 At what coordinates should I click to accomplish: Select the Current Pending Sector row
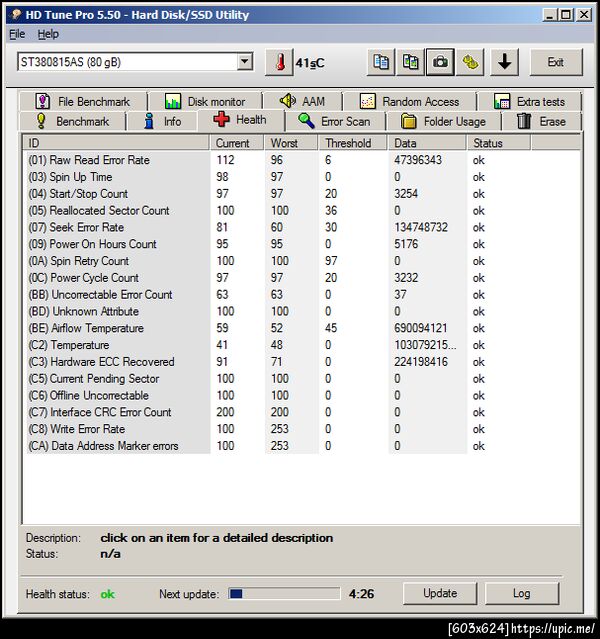pyautogui.click(x=301, y=379)
